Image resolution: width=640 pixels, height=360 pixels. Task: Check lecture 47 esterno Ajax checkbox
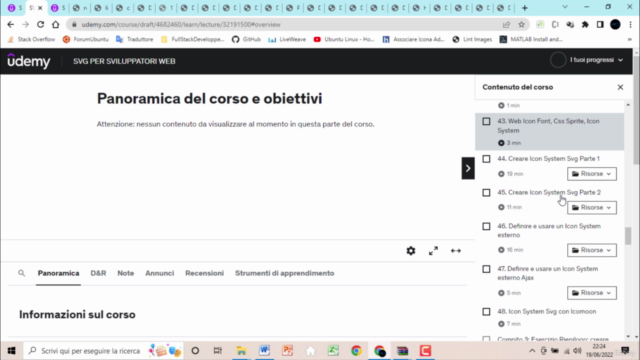tap(486, 269)
